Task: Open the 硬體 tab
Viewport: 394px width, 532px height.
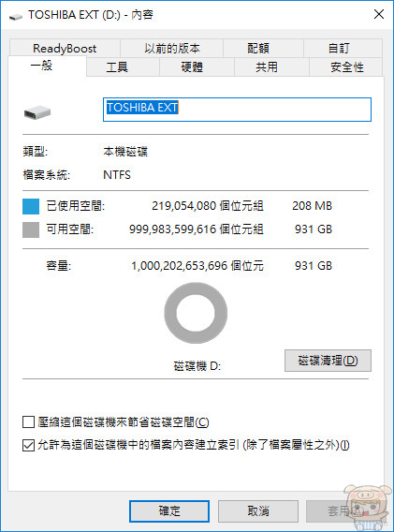Action: [x=192, y=66]
